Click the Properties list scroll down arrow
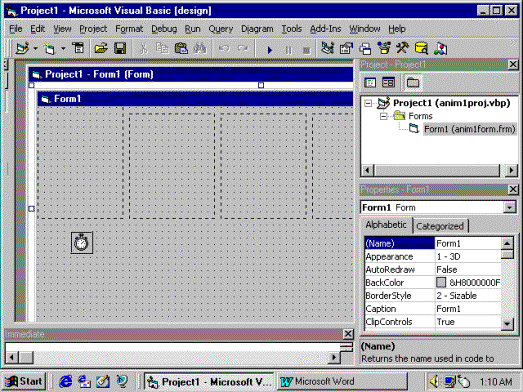This screenshot has width=523, height=392. pos(507,324)
